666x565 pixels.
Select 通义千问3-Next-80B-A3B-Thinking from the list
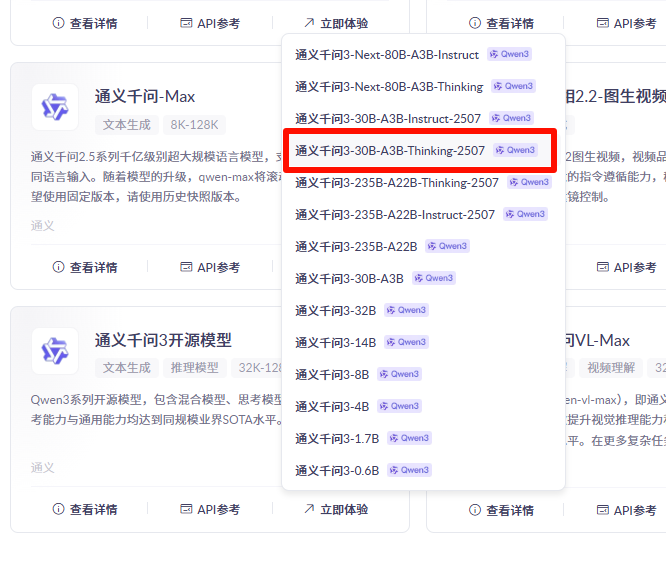pyautogui.click(x=423, y=86)
